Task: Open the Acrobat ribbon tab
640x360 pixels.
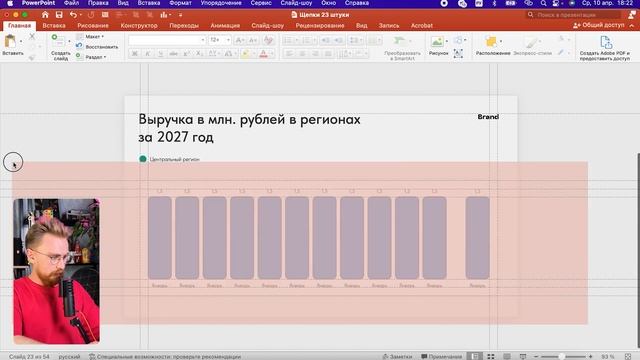Action: (x=422, y=25)
